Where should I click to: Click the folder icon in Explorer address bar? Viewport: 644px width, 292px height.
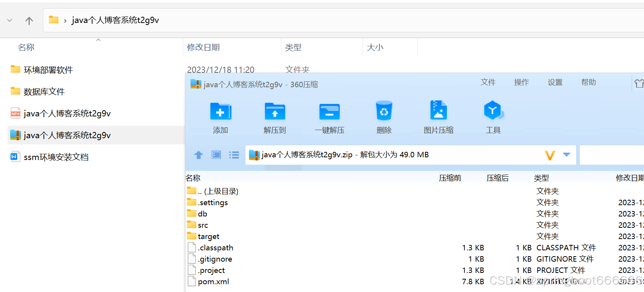click(x=54, y=20)
